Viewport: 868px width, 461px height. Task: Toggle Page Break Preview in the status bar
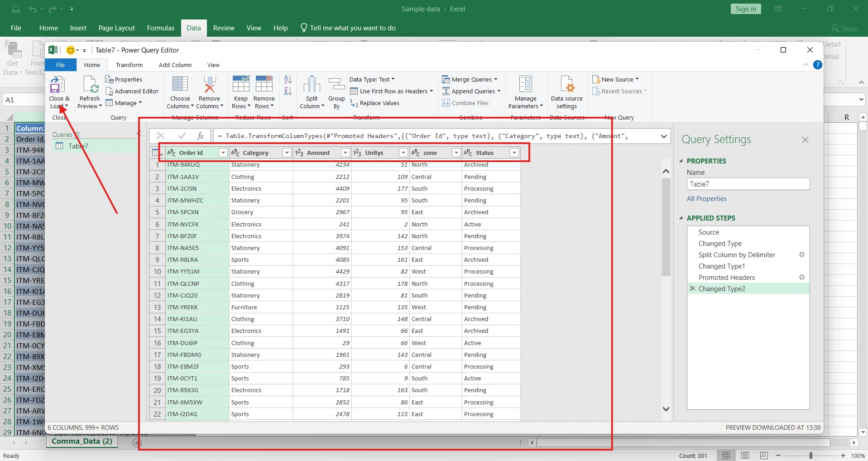[x=763, y=455]
